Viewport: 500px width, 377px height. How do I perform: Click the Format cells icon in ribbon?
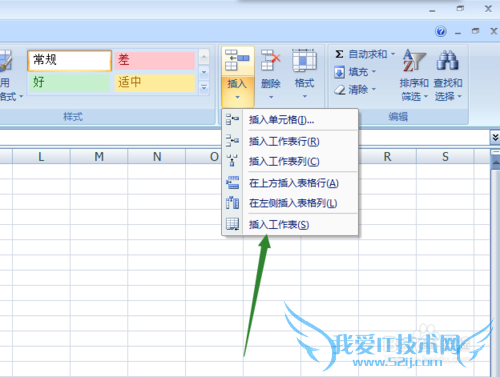click(304, 60)
